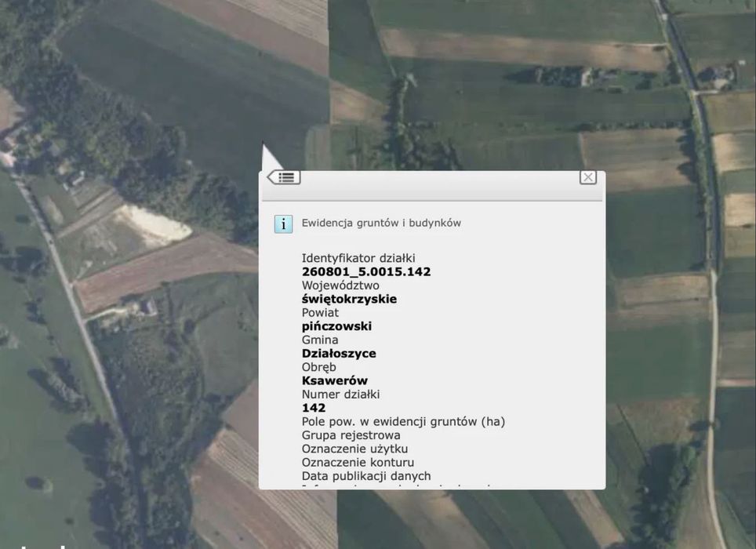Click the Data publikacji danych label
Viewport: 756px width, 549px height.
366,476
